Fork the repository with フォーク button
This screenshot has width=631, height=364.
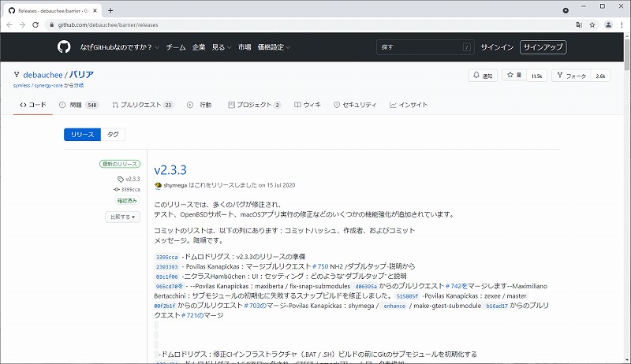point(571,76)
